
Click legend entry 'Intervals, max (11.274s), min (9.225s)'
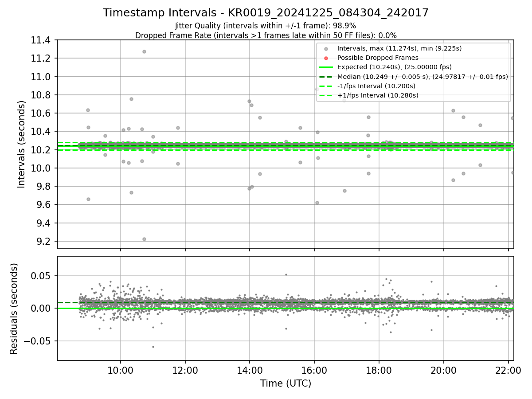pos(399,48)
